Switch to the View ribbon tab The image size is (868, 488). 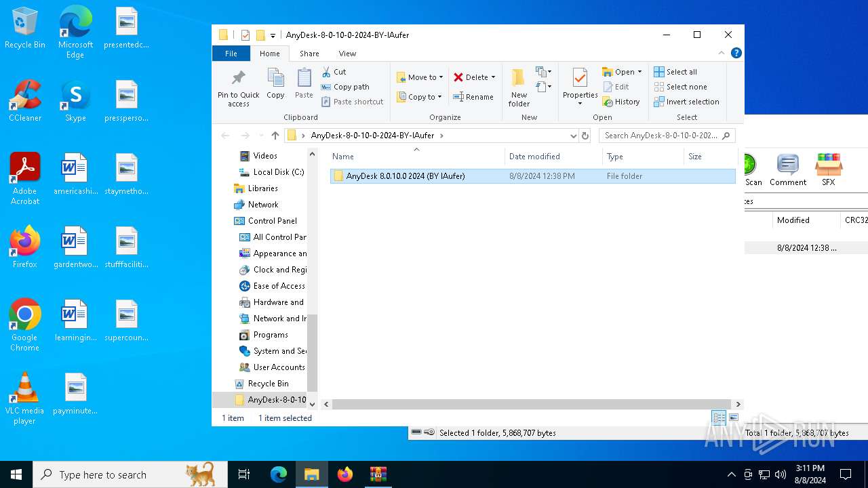pos(347,54)
